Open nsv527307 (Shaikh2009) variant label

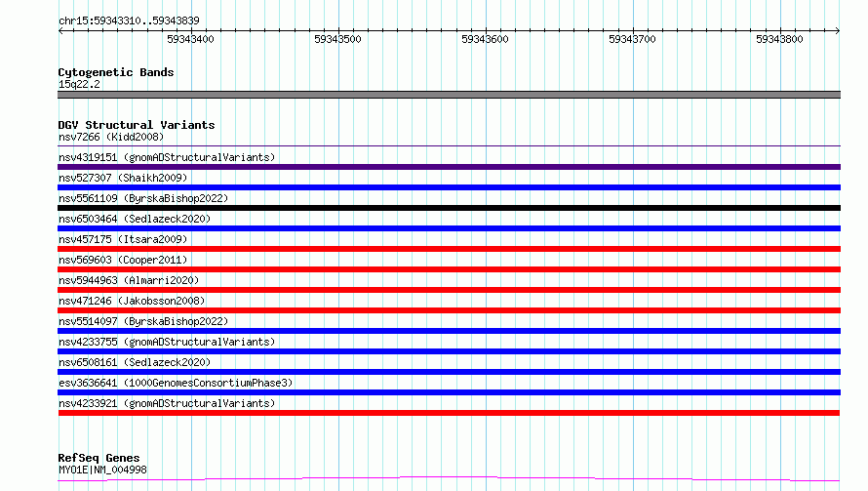click(x=123, y=178)
